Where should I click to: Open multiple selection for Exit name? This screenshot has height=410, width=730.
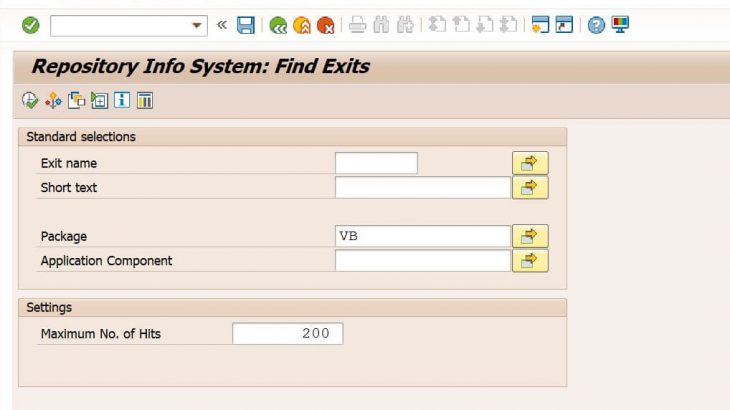pos(530,163)
